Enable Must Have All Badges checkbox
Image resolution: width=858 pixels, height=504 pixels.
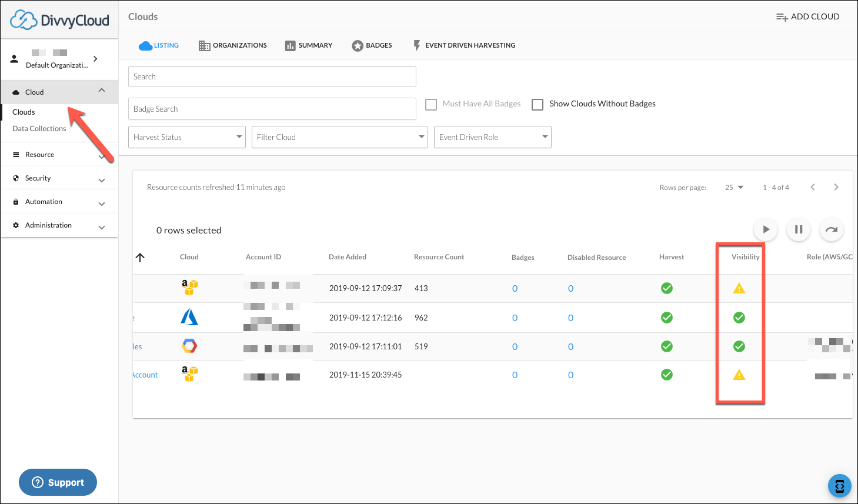click(431, 104)
